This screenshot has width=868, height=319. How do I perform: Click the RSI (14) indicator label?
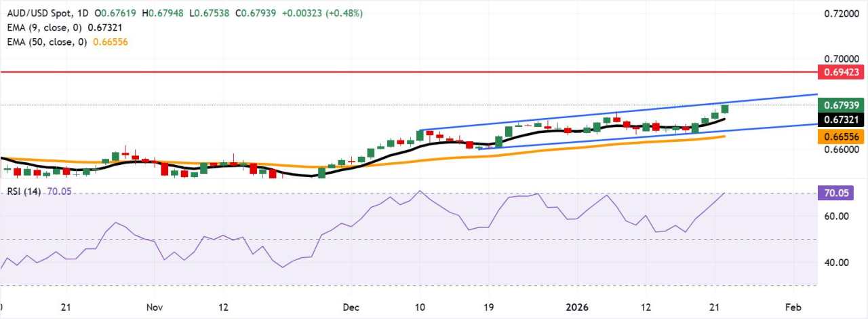coord(24,192)
